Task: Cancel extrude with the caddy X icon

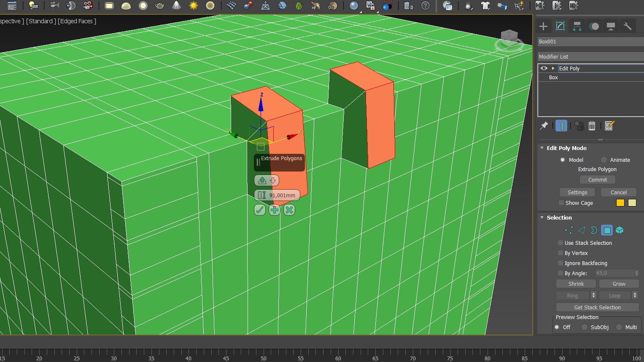Action: [x=289, y=210]
